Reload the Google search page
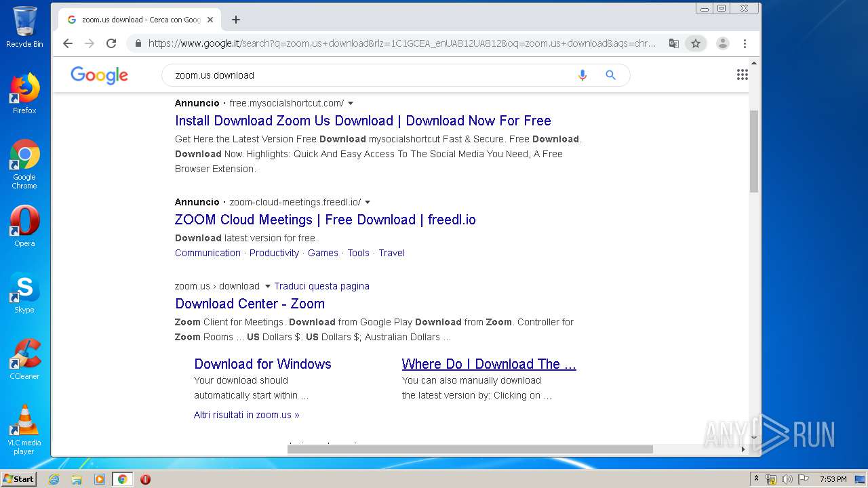 111,43
